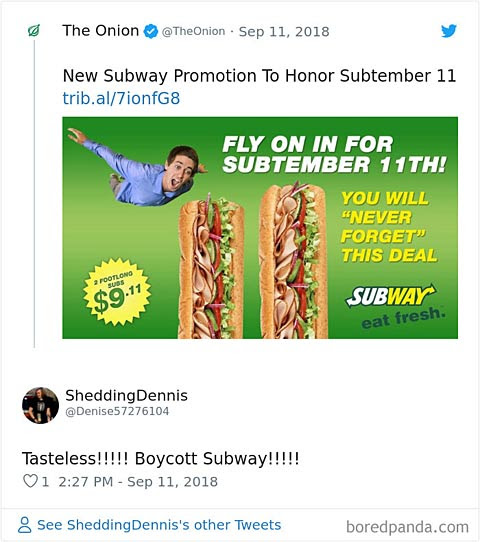Open the 2:27 PM - Sep 11, 2018 timestamp

coord(138,482)
